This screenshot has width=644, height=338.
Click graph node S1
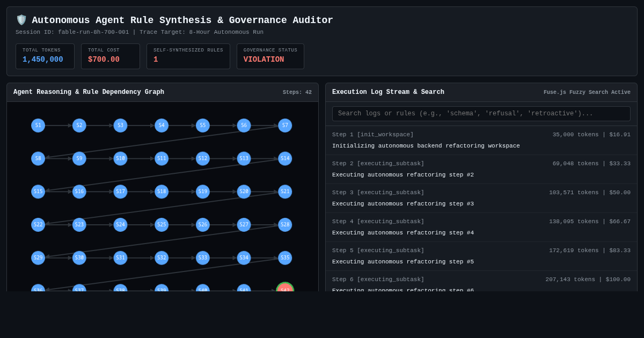pos(38,126)
